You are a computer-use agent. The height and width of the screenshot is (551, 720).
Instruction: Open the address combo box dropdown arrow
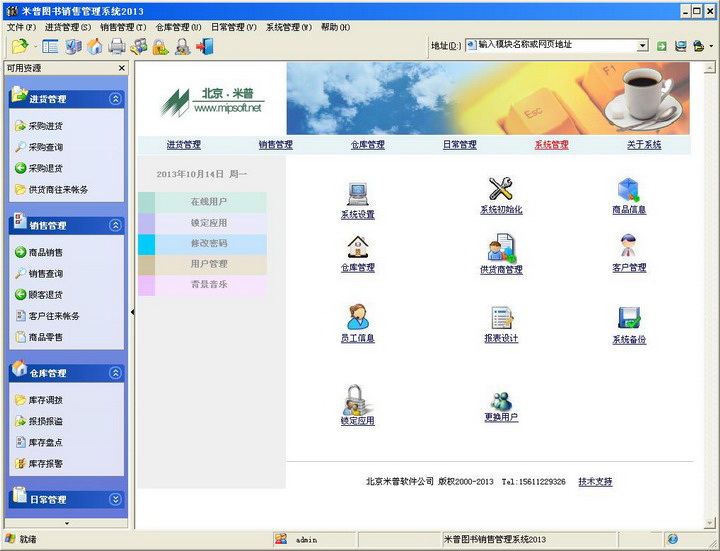click(642, 45)
